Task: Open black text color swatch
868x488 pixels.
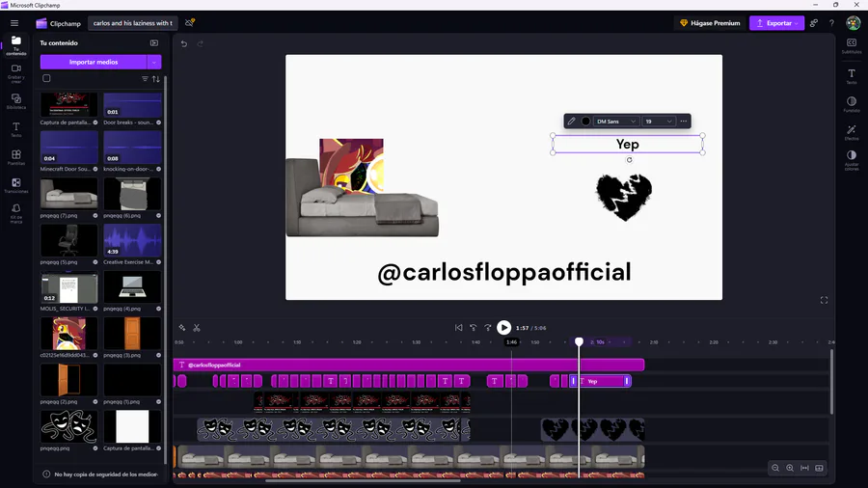Action: click(x=585, y=122)
